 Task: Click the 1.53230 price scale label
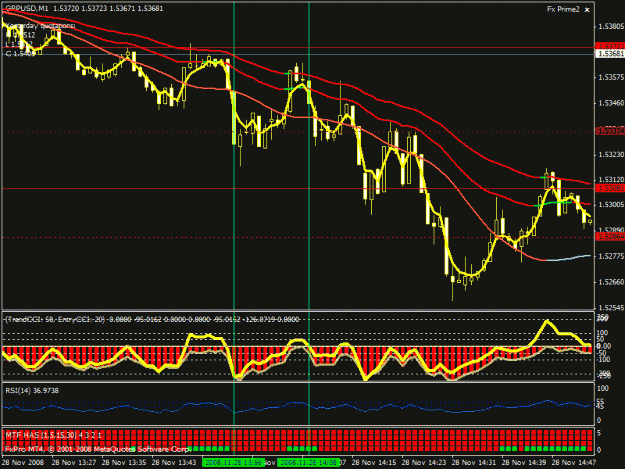pos(611,154)
